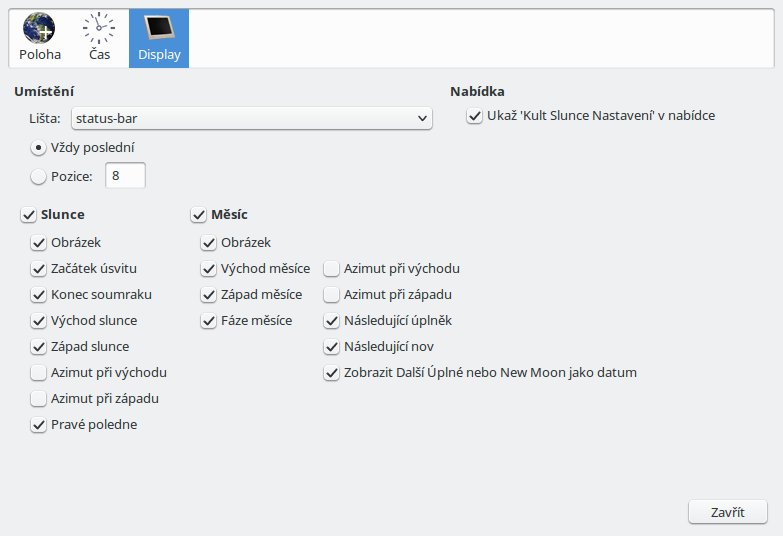Toggle Následující nov checkbox

coord(332,347)
